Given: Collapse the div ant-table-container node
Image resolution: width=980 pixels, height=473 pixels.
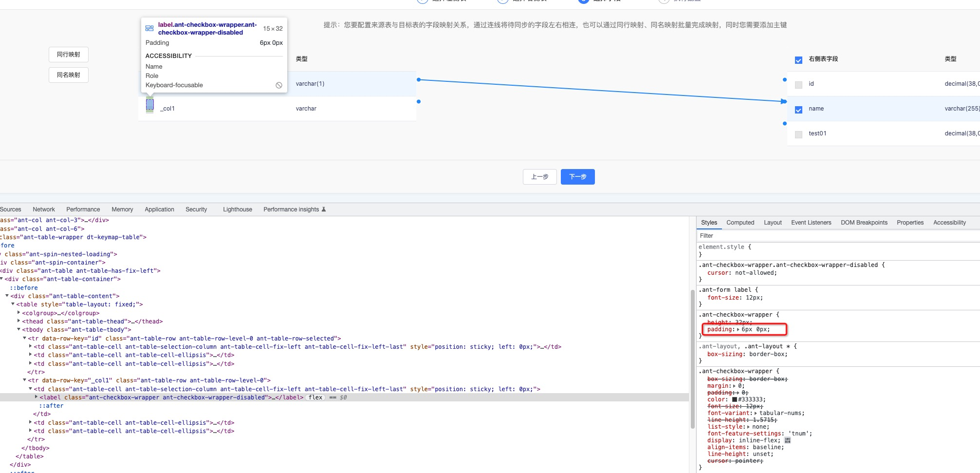Looking at the screenshot, I should click(1, 279).
